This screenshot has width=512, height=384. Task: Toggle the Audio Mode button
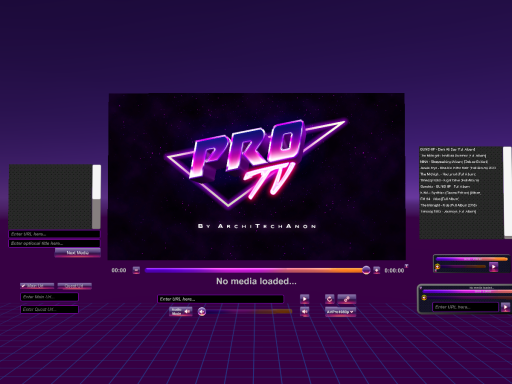[180, 311]
